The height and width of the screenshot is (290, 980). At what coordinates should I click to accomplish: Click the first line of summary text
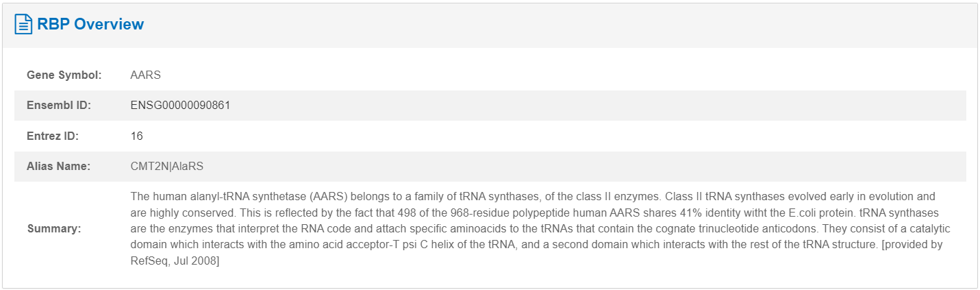(533, 197)
